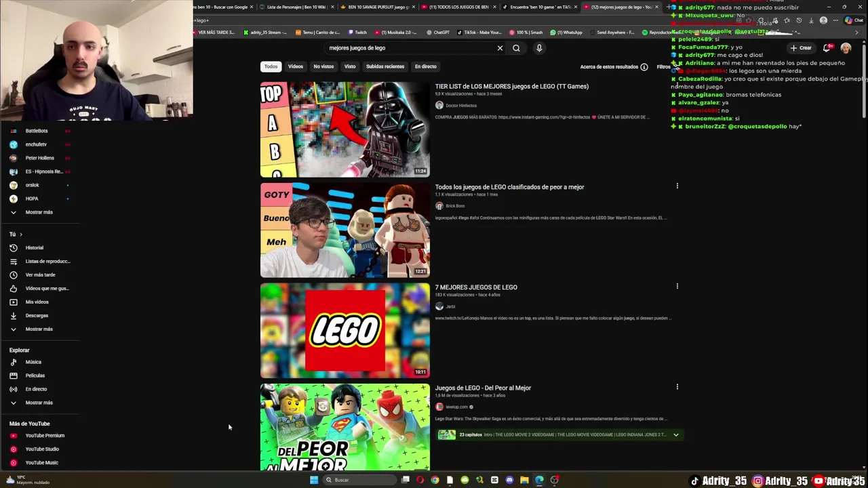Switch to 'Lista de Personajes | Ben 10 Wiki' tab

(x=296, y=7)
